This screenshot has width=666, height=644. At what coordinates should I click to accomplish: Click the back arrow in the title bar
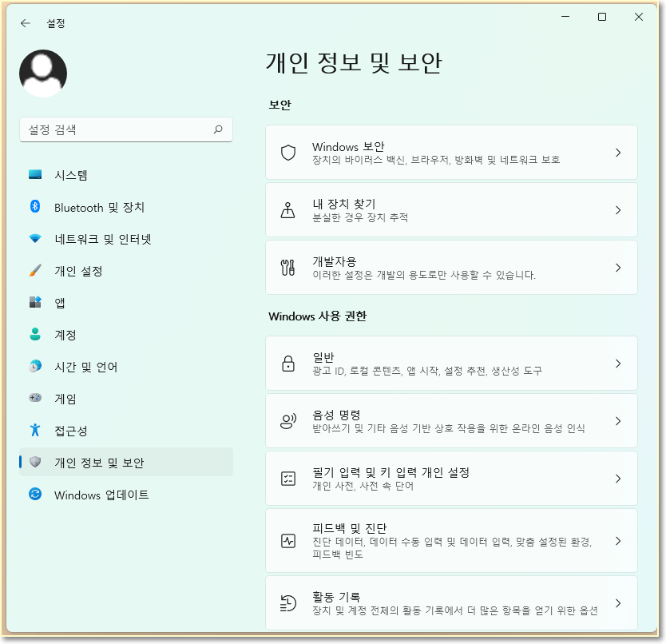(x=26, y=23)
